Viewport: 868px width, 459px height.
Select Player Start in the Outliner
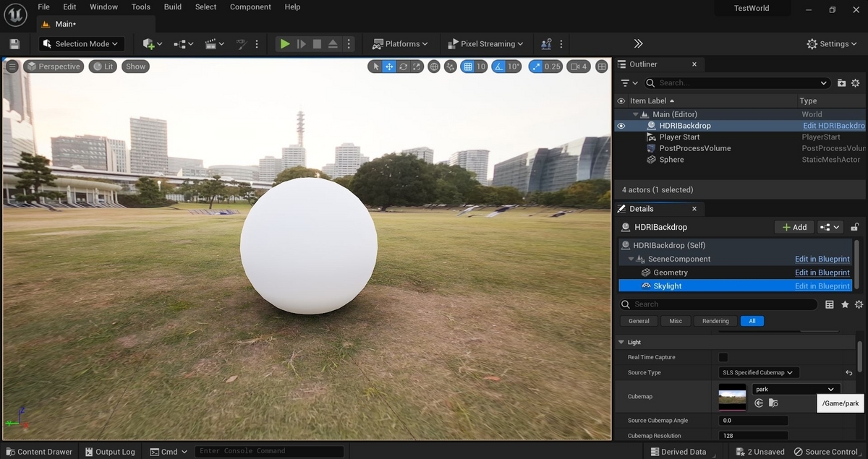679,137
